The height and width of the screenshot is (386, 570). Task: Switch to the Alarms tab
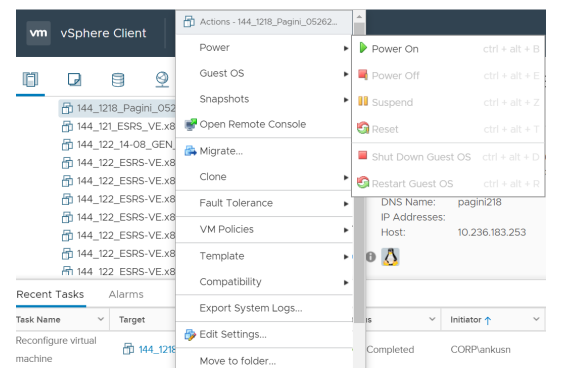126,294
